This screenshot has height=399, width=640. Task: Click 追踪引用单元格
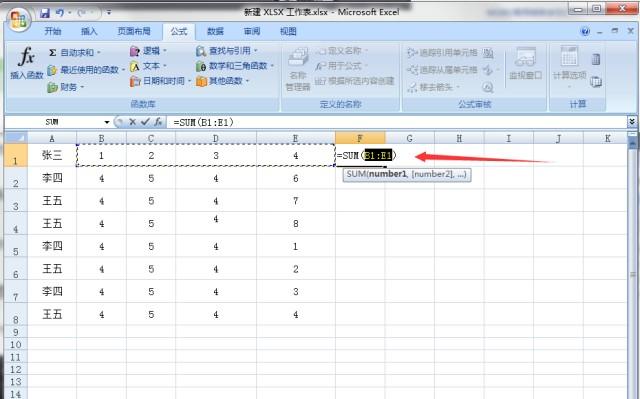(442, 53)
